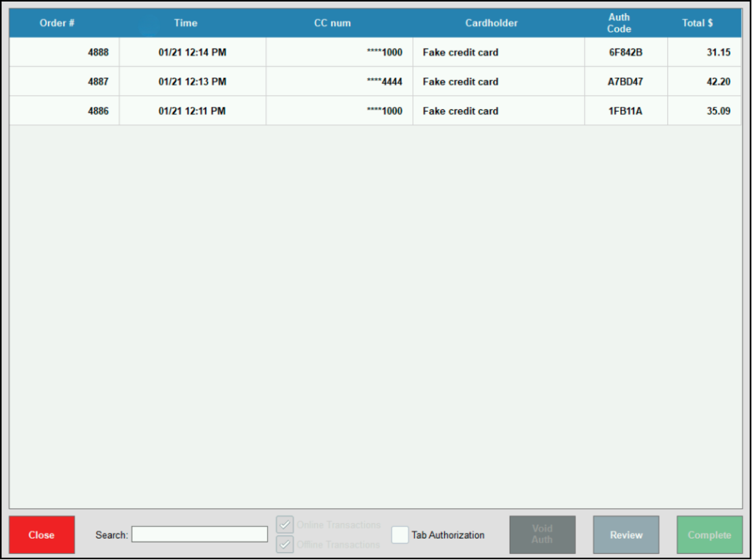Click the Complete button
The width and height of the screenshot is (752, 560).
[x=709, y=535]
